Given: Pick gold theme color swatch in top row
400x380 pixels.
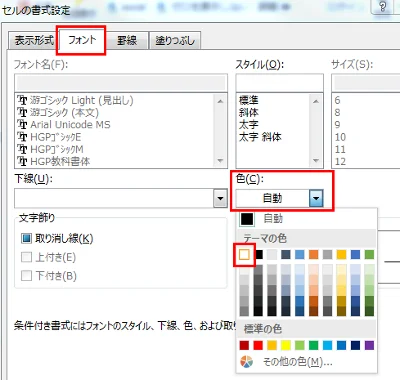Looking at the screenshot, I should [x=341, y=255].
